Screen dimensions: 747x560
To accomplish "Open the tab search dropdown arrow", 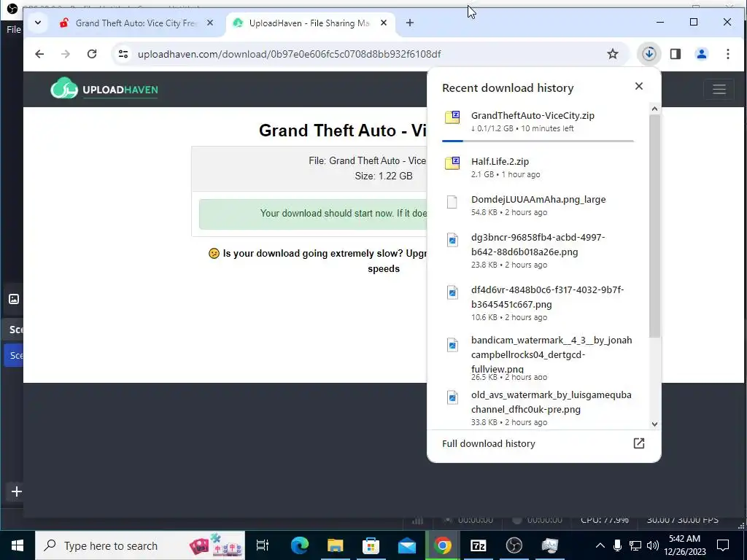I will [x=38, y=23].
